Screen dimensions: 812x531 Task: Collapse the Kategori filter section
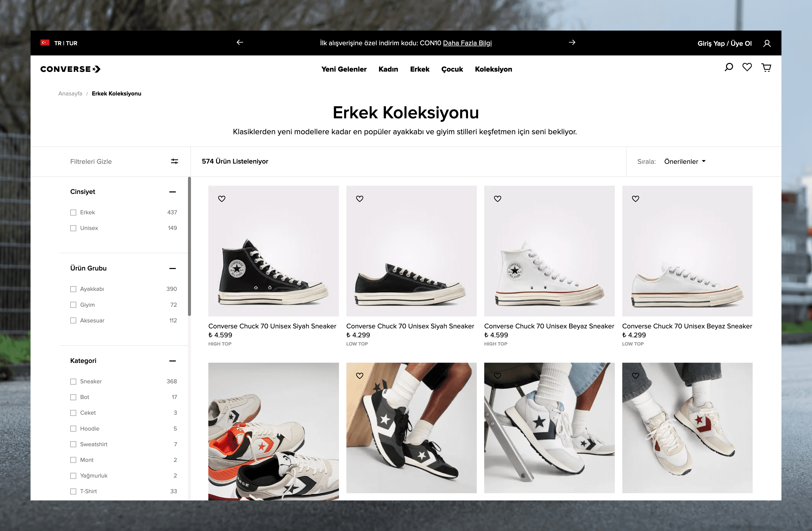173,361
